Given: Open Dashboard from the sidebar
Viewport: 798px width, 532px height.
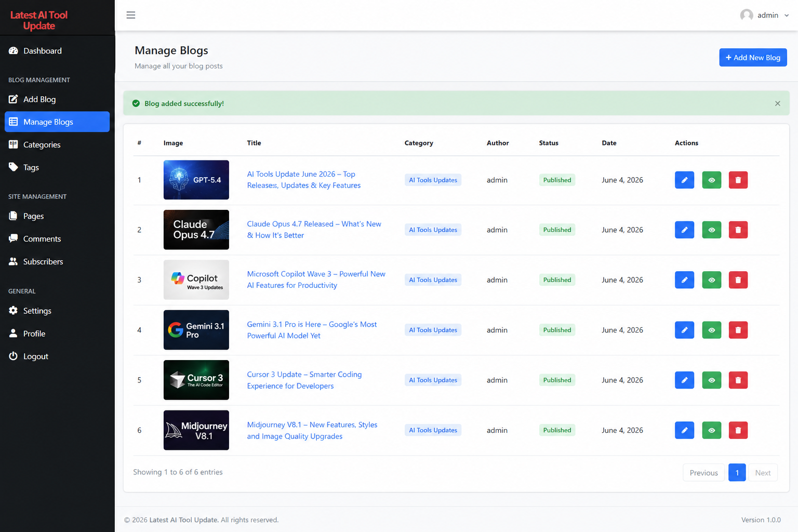Looking at the screenshot, I should 57,51.
